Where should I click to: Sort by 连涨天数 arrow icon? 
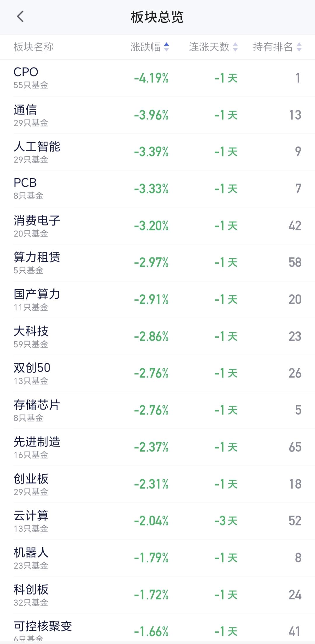[235, 47]
